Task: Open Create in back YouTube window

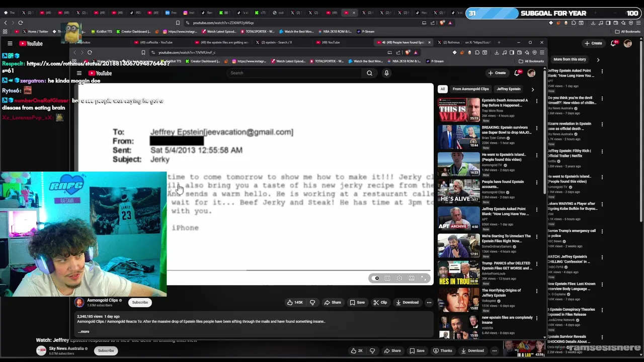Action: tap(593, 43)
